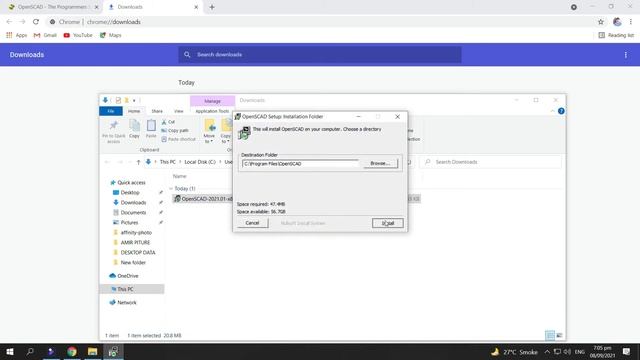Open the Manage tab in File Explorer
The height and width of the screenshot is (360, 640).
(x=212, y=101)
